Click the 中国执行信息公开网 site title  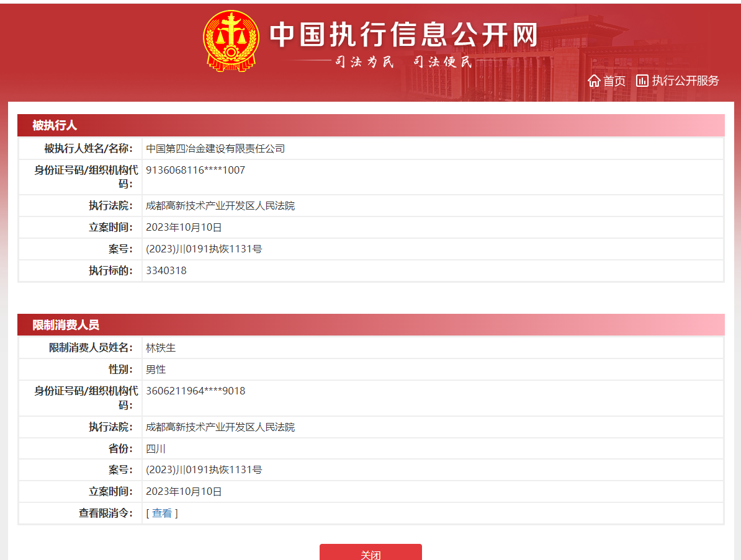(x=403, y=35)
